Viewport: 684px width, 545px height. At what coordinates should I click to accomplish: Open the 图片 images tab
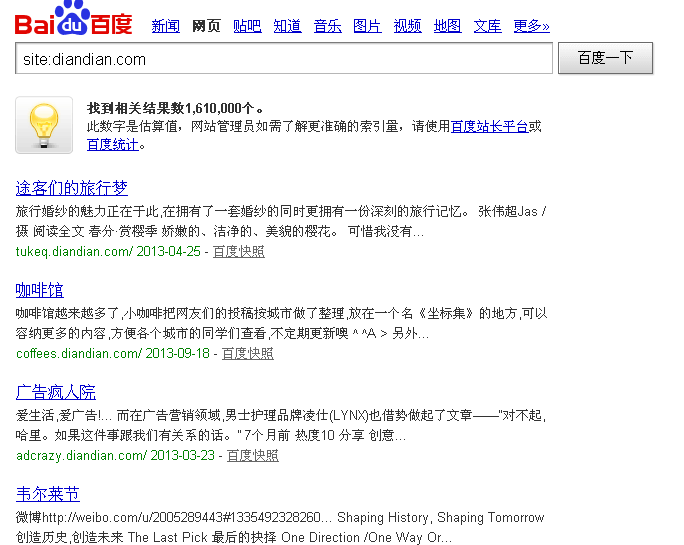click(367, 26)
